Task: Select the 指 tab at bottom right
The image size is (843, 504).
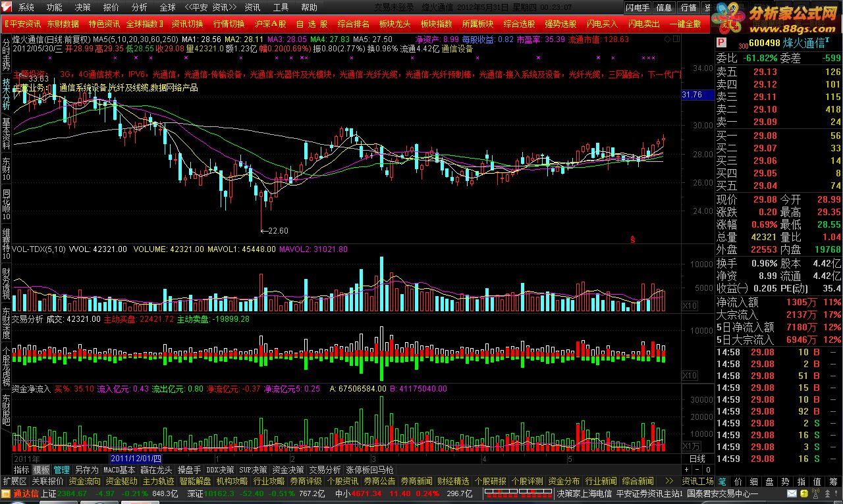Action: point(801,482)
